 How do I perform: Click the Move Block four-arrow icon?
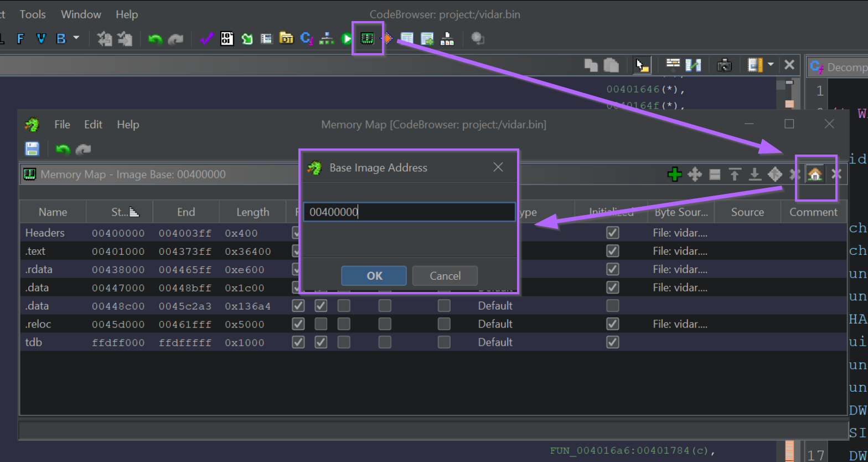point(694,174)
